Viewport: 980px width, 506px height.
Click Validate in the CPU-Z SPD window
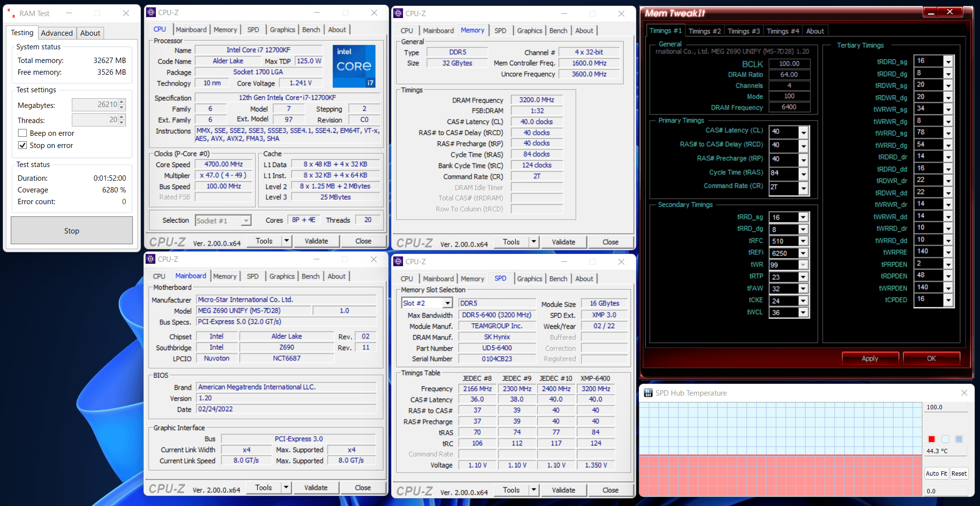point(564,490)
